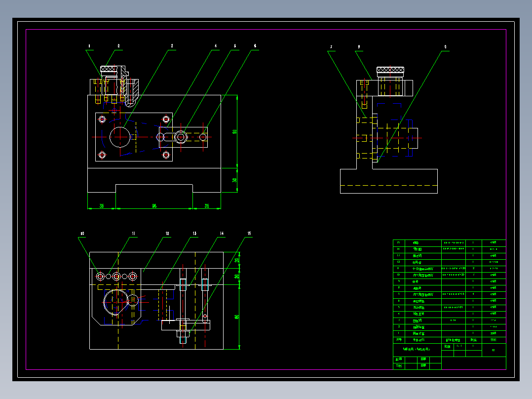Select balloon label 5 on the drawing

235,46
